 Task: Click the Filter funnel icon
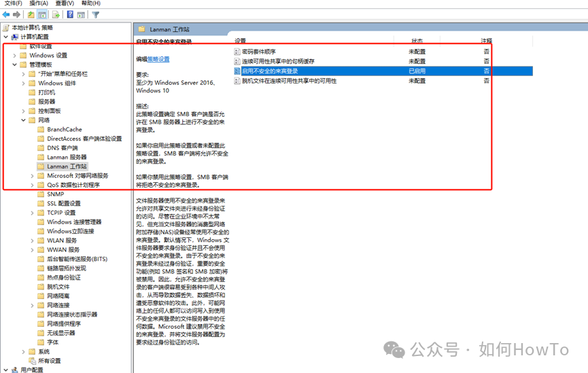point(96,15)
